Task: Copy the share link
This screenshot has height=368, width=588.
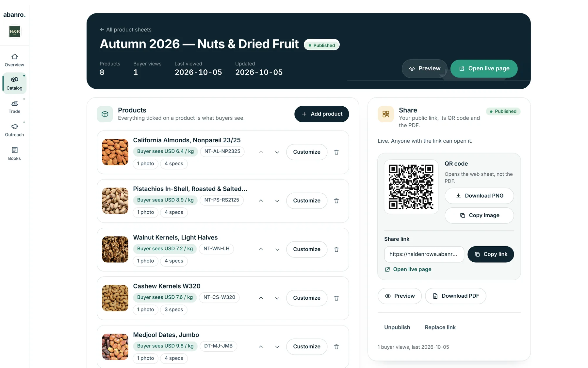Action: tap(491, 254)
